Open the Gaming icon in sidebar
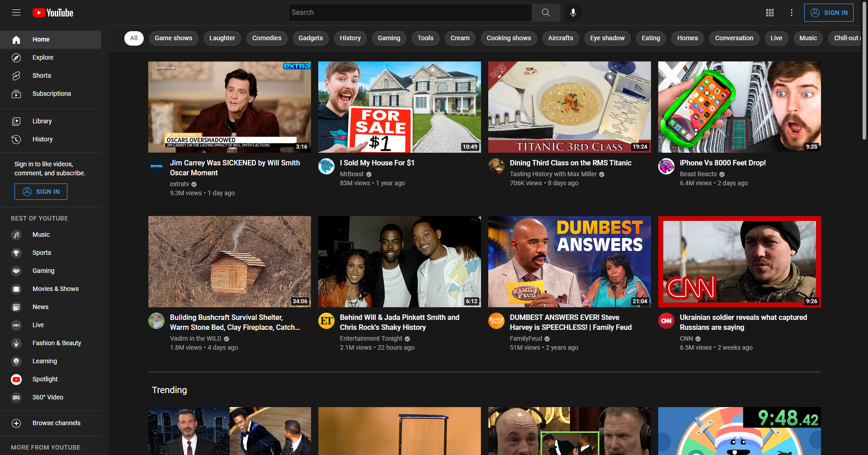Image resolution: width=868 pixels, height=455 pixels. (x=16, y=271)
